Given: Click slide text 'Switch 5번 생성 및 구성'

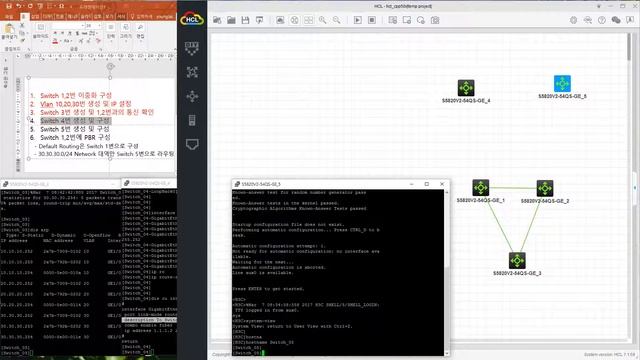Looking at the screenshot, I should tap(75, 129).
